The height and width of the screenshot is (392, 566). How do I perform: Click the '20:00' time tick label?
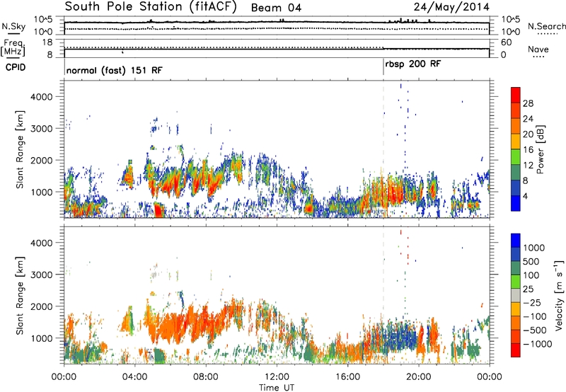tap(418, 377)
